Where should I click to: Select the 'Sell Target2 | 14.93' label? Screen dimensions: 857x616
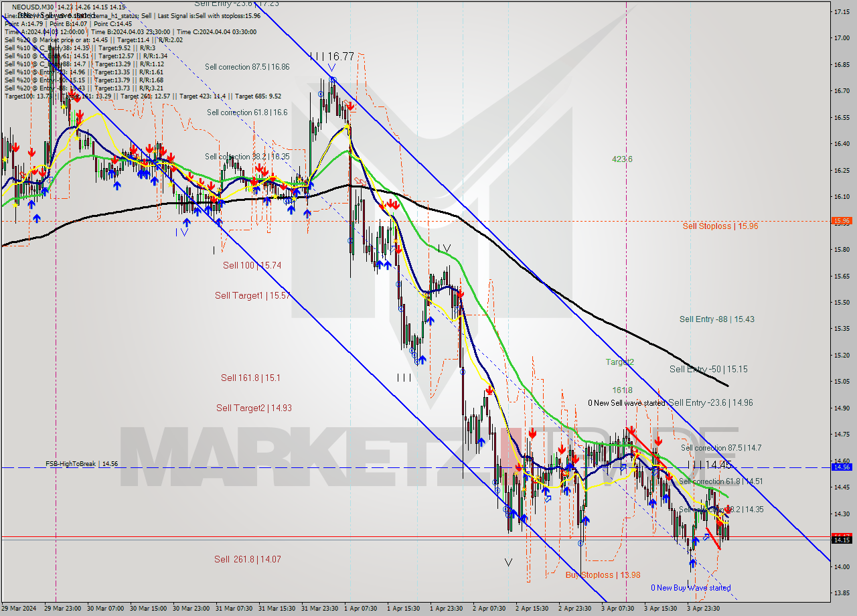click(x=254, y=408)
